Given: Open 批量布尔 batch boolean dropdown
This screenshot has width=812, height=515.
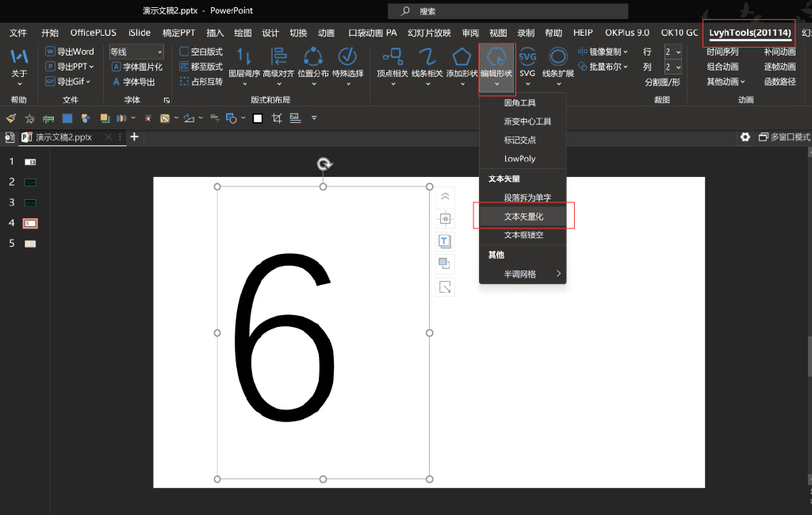Looking at the screenshot, I should coord(603,67).
